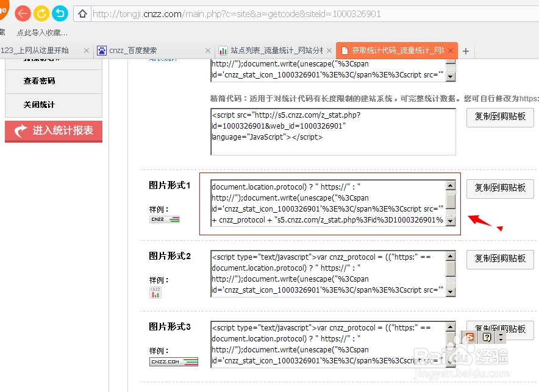
Task: Click the yellow refresh page button
Action: coord(41,14)
